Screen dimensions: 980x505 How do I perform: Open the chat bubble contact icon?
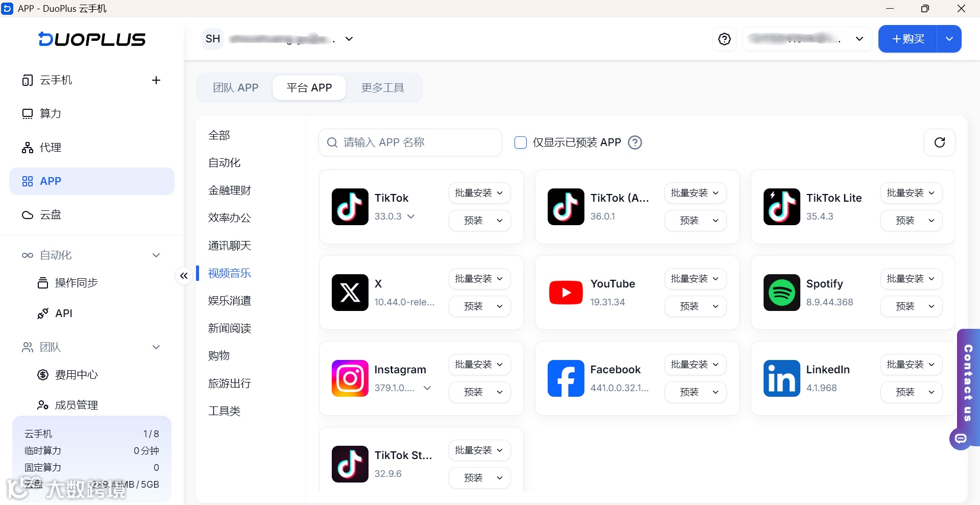coord(961,438)
